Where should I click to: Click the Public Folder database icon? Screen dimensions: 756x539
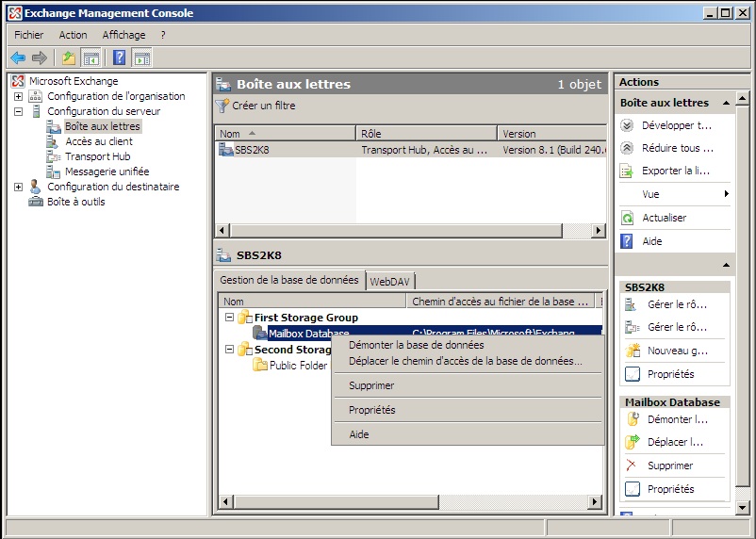click(260, 365)
